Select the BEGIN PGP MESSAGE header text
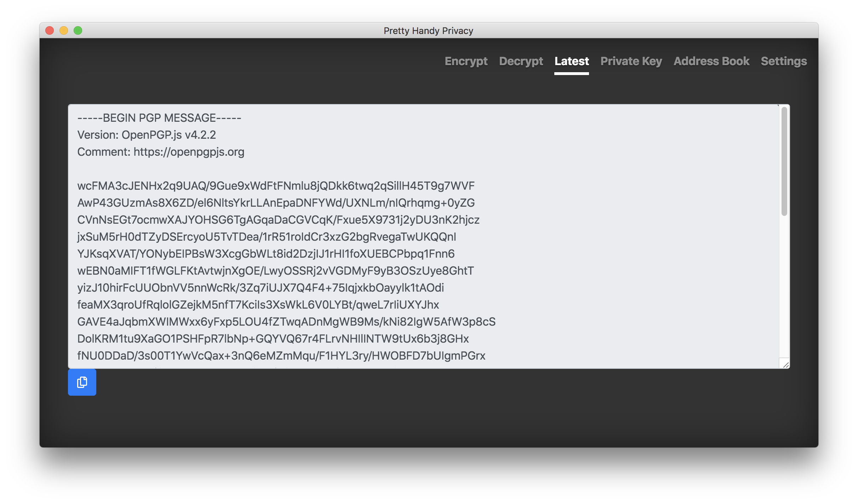858x504 pixels. [160, 118]
